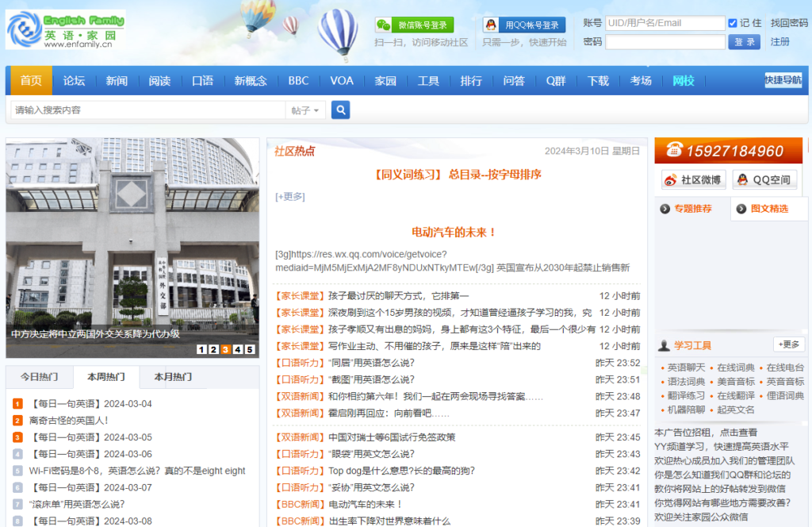The image size is (812, 527).
Task: Click the 登录 login button
Action: (x=744, y=42)
